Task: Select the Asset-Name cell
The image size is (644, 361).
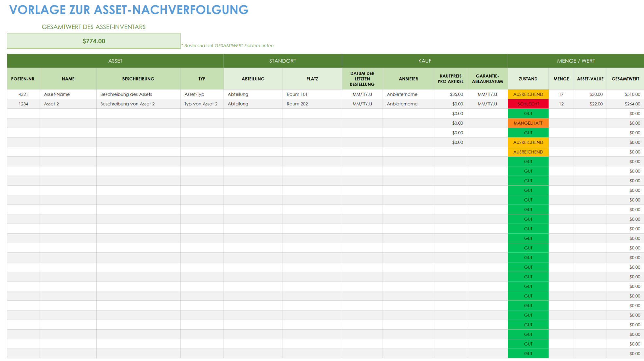Action: pyautogui.click(x=68, y=94)
